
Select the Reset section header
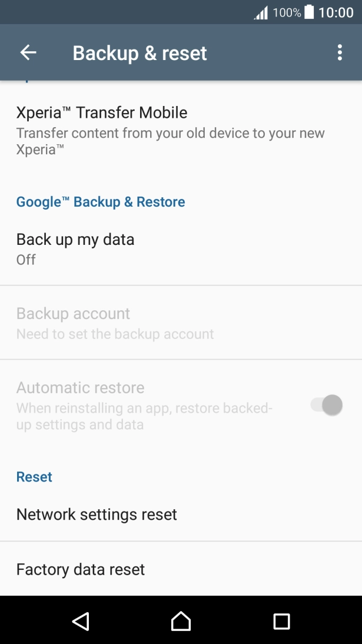(34, 477)
